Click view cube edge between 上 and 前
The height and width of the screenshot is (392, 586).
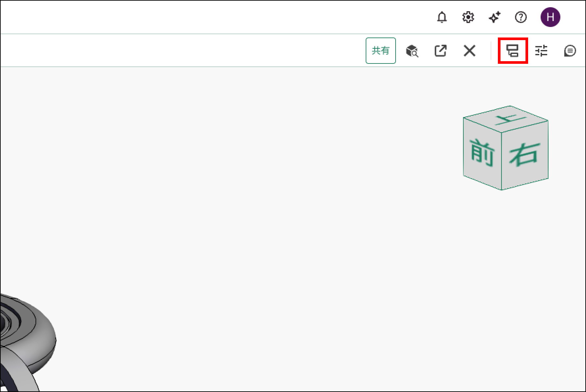(x=482, y=125)
